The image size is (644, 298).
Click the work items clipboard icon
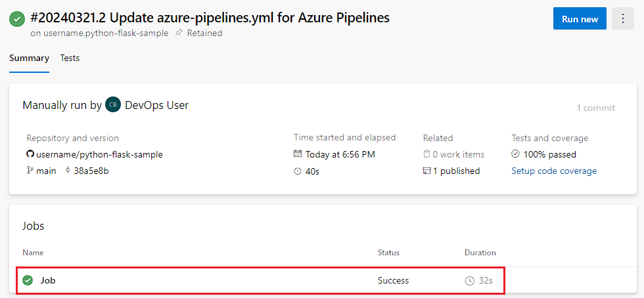426,155
